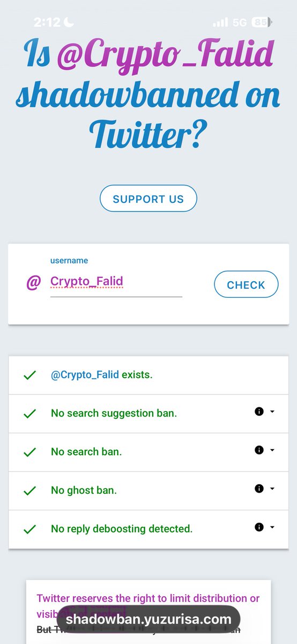Tap the green checkmark beside No ghost ban
This screenshot has width=297, height=644.
(30, 491)
